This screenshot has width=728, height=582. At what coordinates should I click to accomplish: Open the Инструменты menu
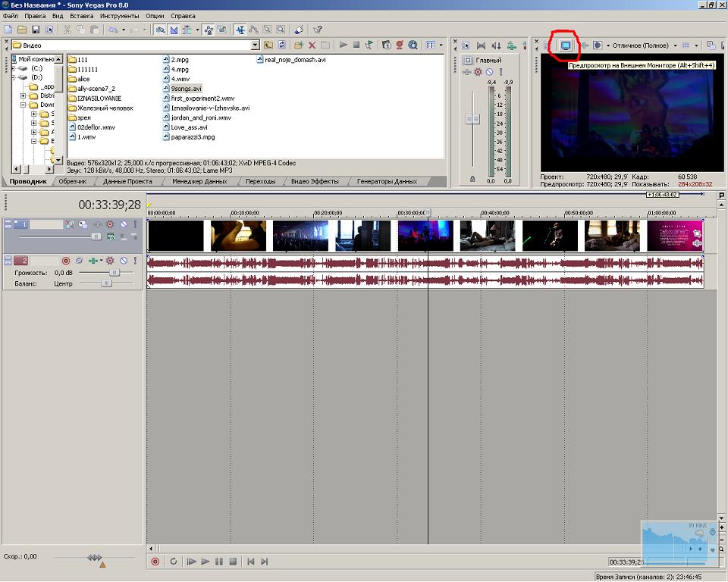point(119,16)
